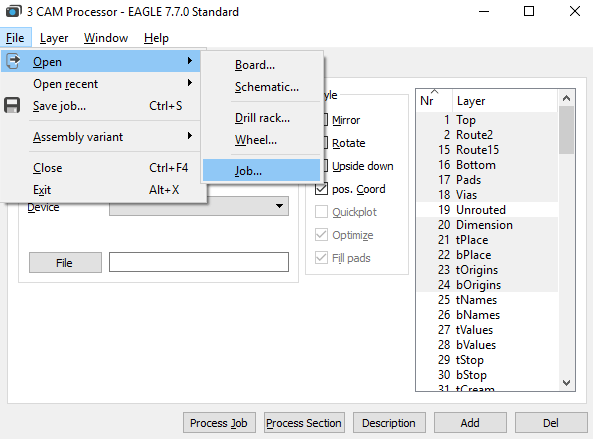This screenshot has height=439, width=593.
Task: Expand the Assembly variant submenu
Action: (x=100, y=137)
